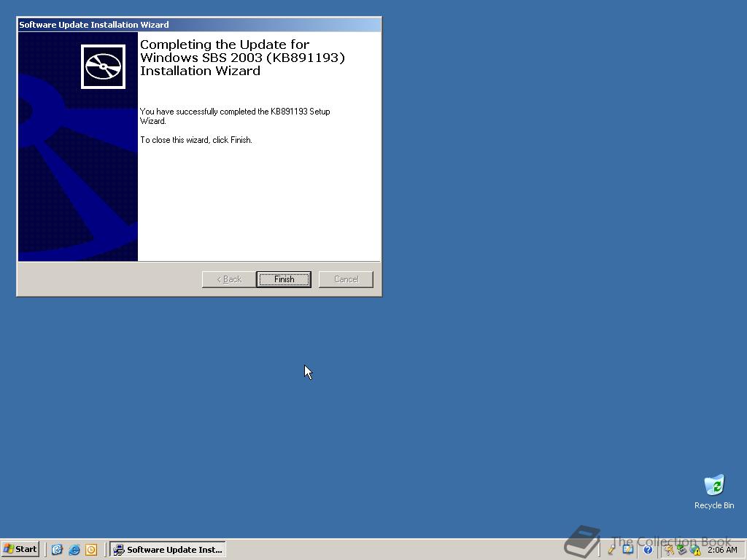
Task: Click the Finish button in the wizard
Action: [x=284, y=279]
